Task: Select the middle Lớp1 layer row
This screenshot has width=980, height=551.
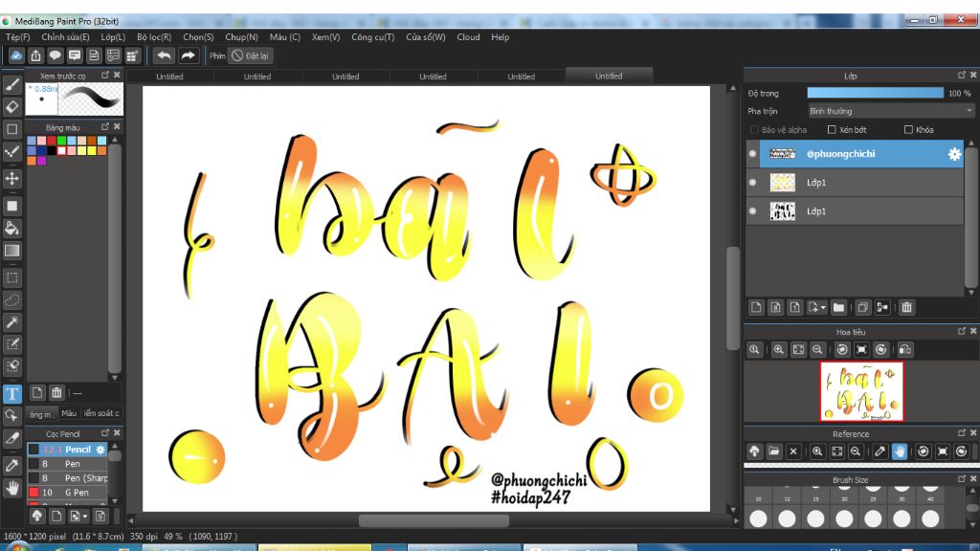Action: pos(855,183)
